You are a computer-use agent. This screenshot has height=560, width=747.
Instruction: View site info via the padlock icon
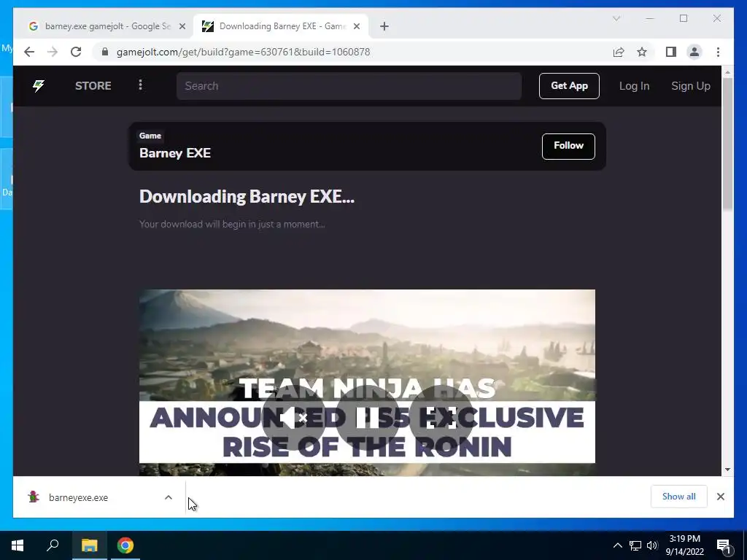point(105,52)
